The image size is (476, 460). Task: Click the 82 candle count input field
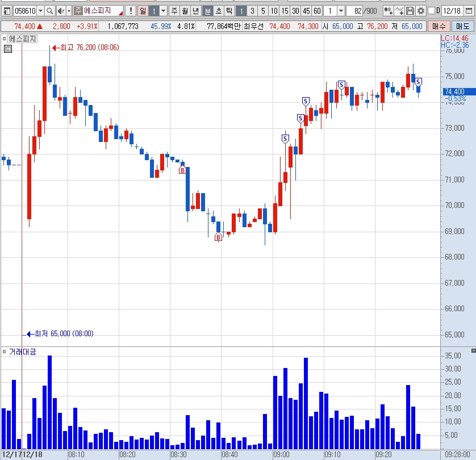pyautogui.click(x=354, y=11)
